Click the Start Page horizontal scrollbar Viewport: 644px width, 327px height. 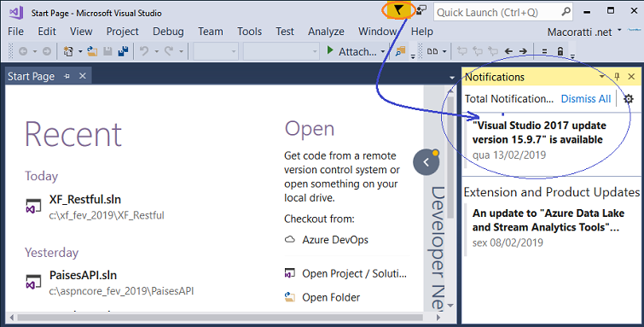point(220,318)
